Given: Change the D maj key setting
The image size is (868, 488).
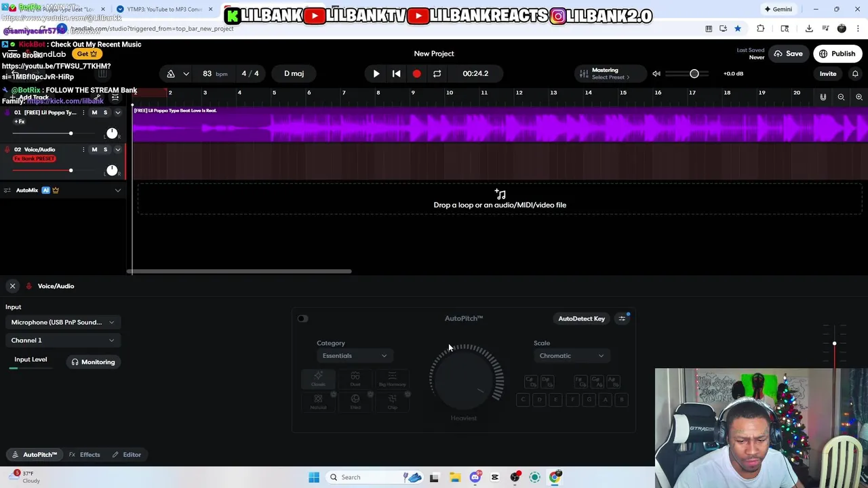Looking at the screenshot, I should click(x=294, y=73).
